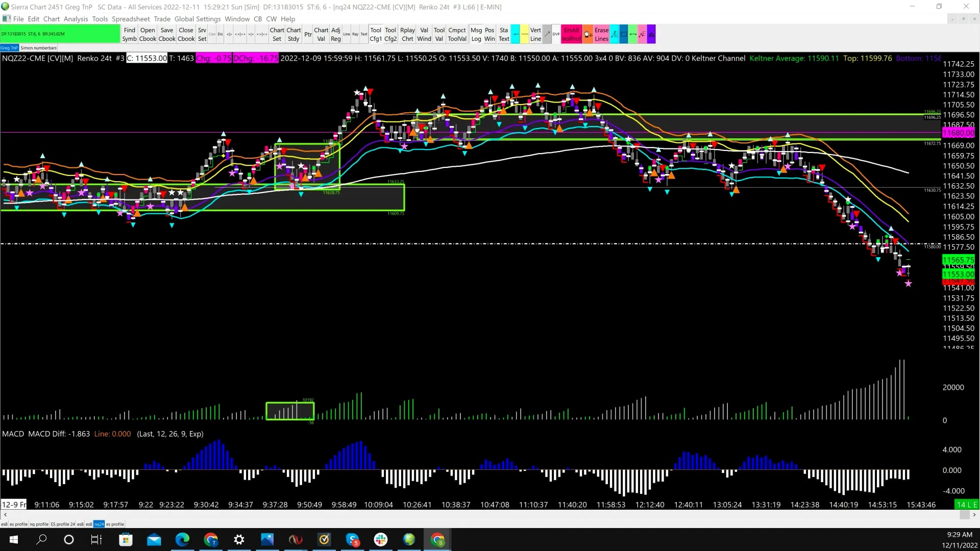Click the Erase Lines tool
This screenshot has width=980, height=551.
tap(601, 34)
